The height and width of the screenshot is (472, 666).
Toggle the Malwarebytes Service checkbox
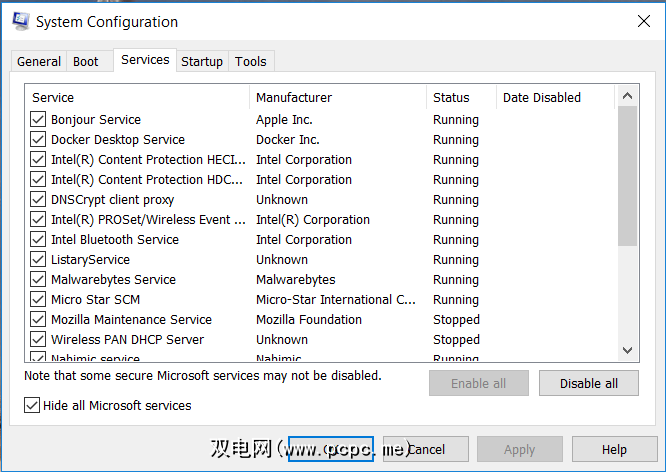click(x=38, y=280)
